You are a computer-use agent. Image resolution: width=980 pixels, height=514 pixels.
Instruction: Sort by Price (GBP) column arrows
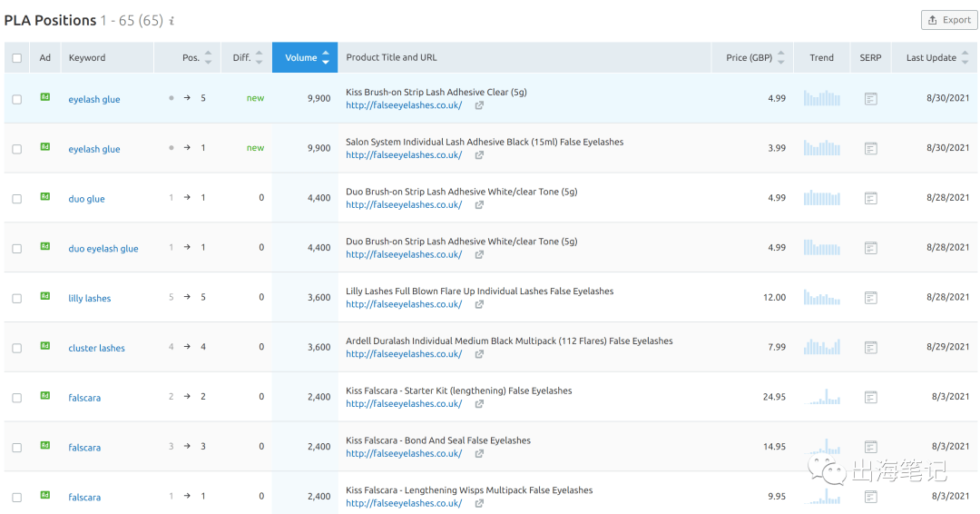click(780, 57)
